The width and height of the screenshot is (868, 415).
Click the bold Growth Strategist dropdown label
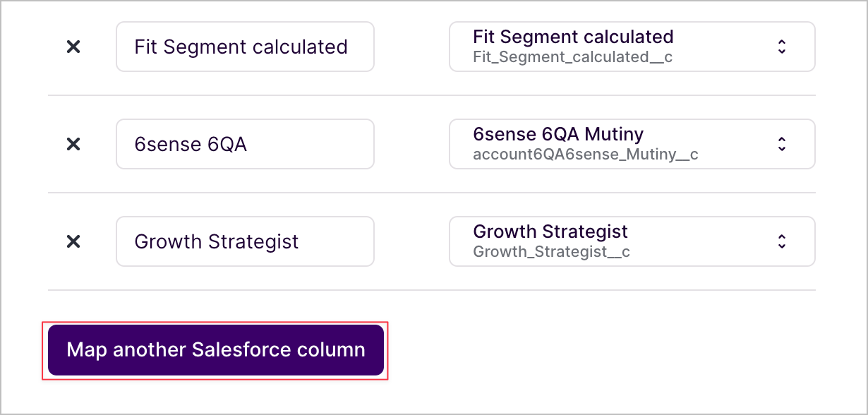[x=550, y=231]
